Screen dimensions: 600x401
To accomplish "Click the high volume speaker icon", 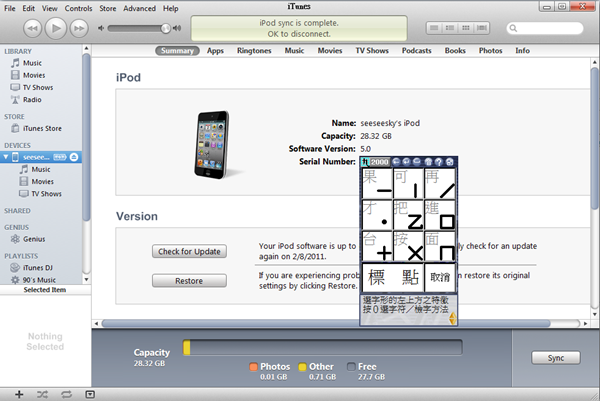I will [177, 28].
